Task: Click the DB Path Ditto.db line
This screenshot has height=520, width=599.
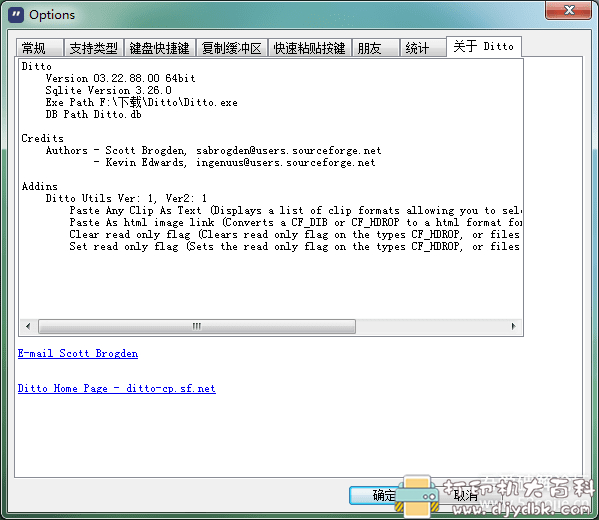Action: (93, 114)
